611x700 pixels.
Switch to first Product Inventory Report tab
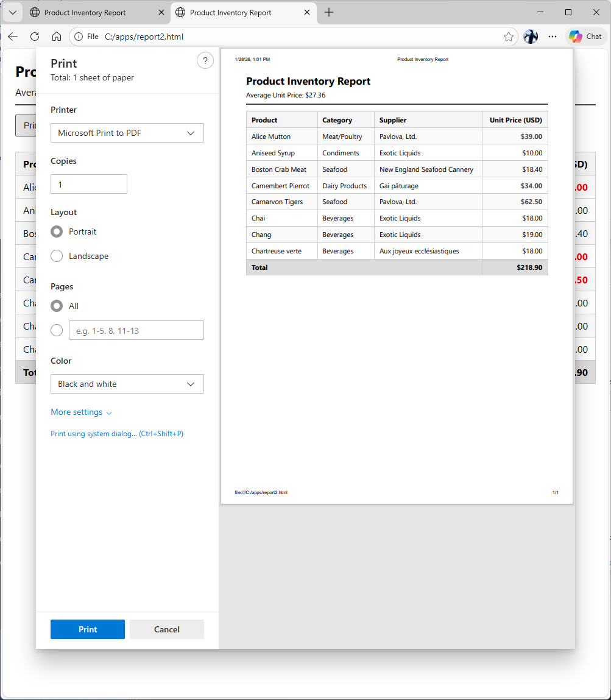[85, 12]
